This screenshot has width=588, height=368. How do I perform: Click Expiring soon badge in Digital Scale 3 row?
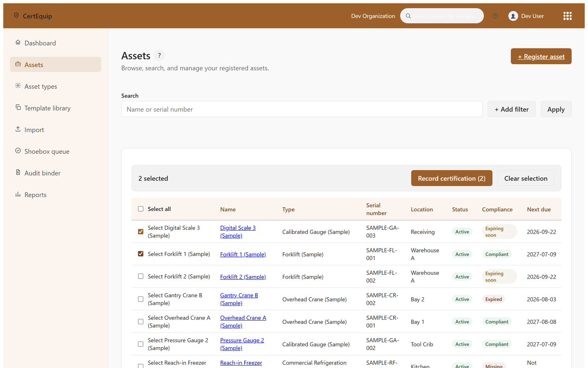(x=499, y=232)
